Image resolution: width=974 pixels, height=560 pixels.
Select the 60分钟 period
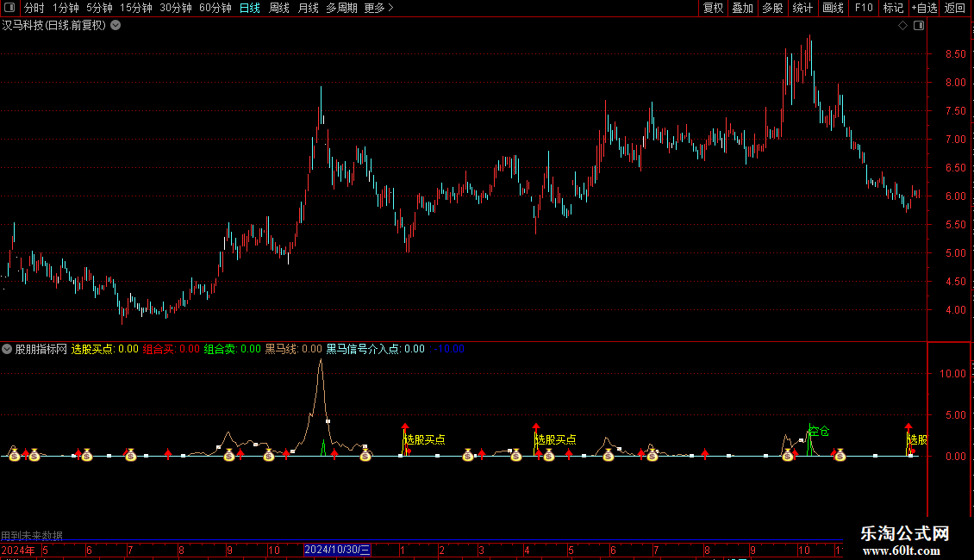[215, 8]
